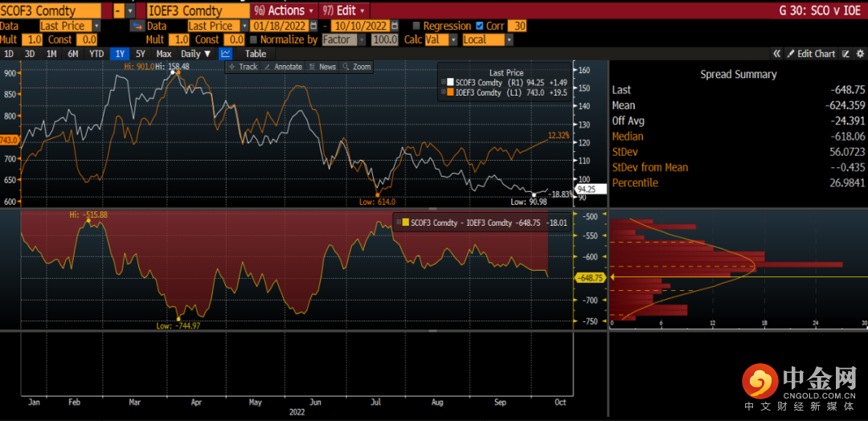Image resolution: width=868 pixels, height=421 pixels.
Task: Click the Mean value -624.359
Action: click(844, 105)
